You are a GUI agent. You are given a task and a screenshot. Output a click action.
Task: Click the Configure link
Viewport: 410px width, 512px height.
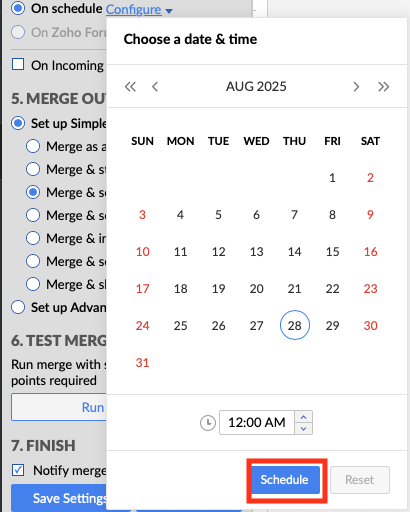(x=134, y=9)
